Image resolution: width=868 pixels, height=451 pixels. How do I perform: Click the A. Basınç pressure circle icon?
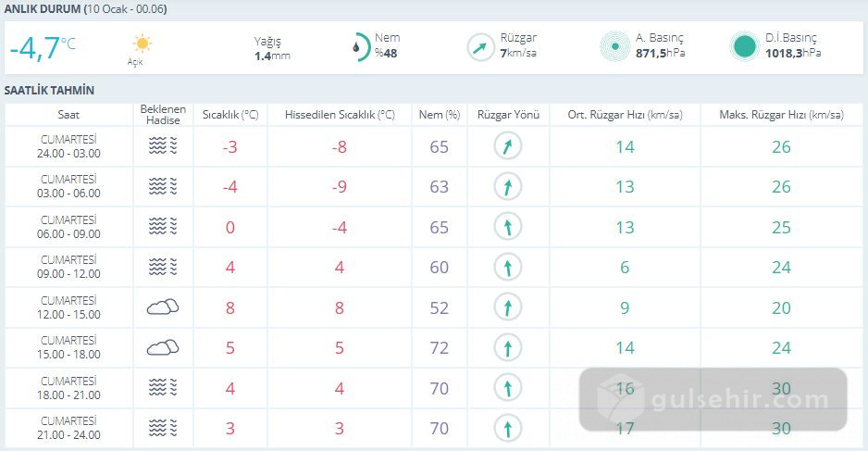tap(614, 46)
